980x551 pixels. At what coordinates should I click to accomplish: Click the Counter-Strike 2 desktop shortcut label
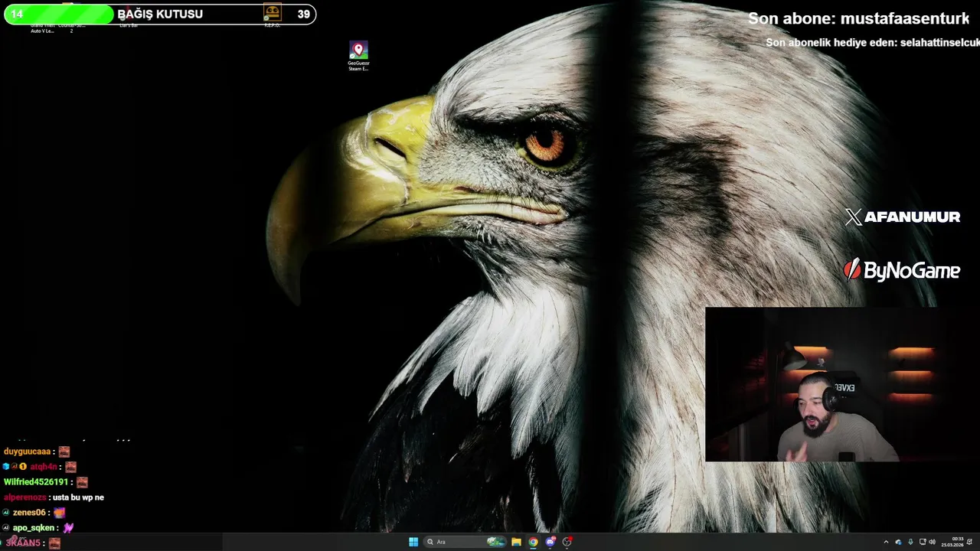71,28
